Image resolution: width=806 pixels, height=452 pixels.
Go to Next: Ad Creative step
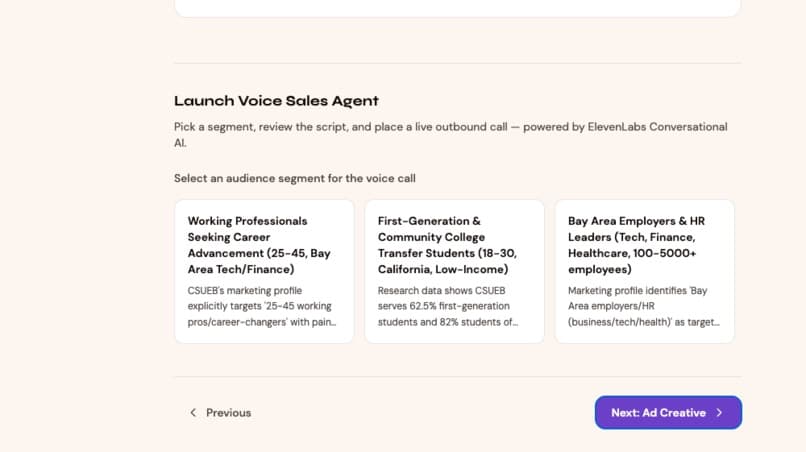click(668, 412)
